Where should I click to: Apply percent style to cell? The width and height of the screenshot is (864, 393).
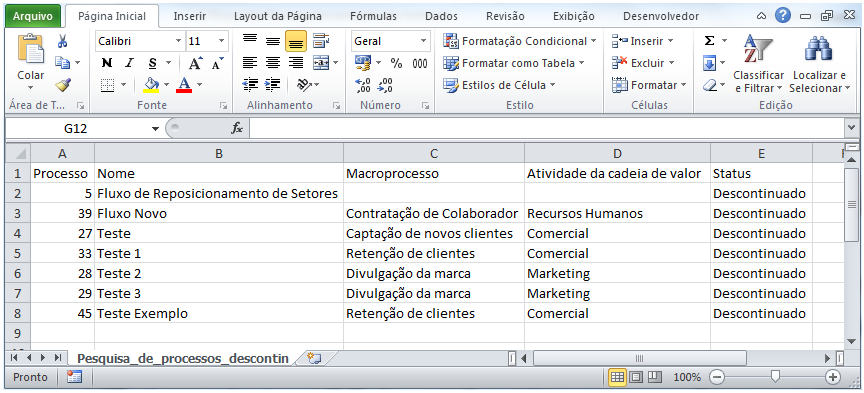396,63
